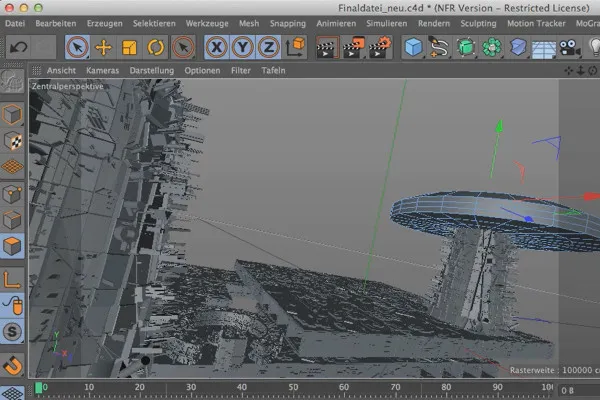
Task: Open the Selektieren menu
Action: [154, 23]
